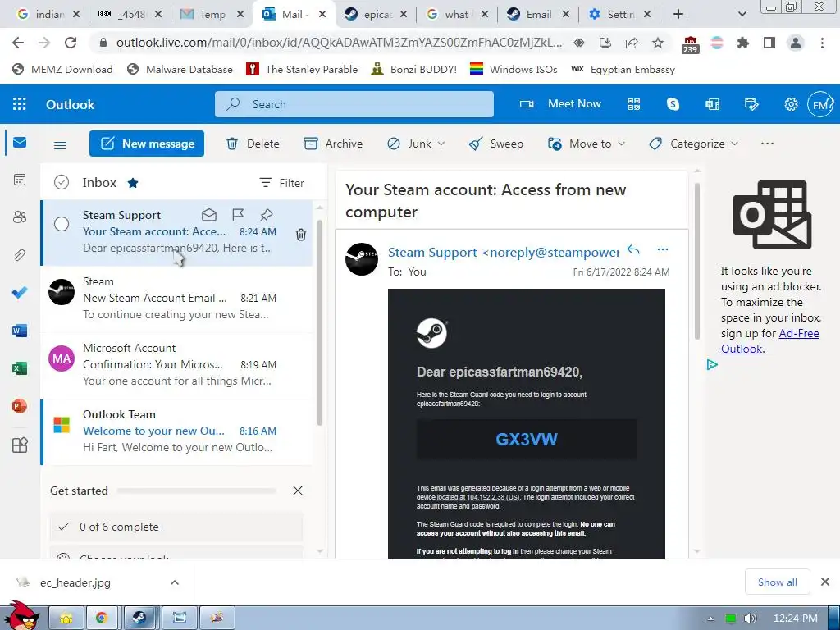The height and width of the screenshot is (630, 840).
Task: Open More apps icon in sidebar
Action: click(x=20, y=445)
